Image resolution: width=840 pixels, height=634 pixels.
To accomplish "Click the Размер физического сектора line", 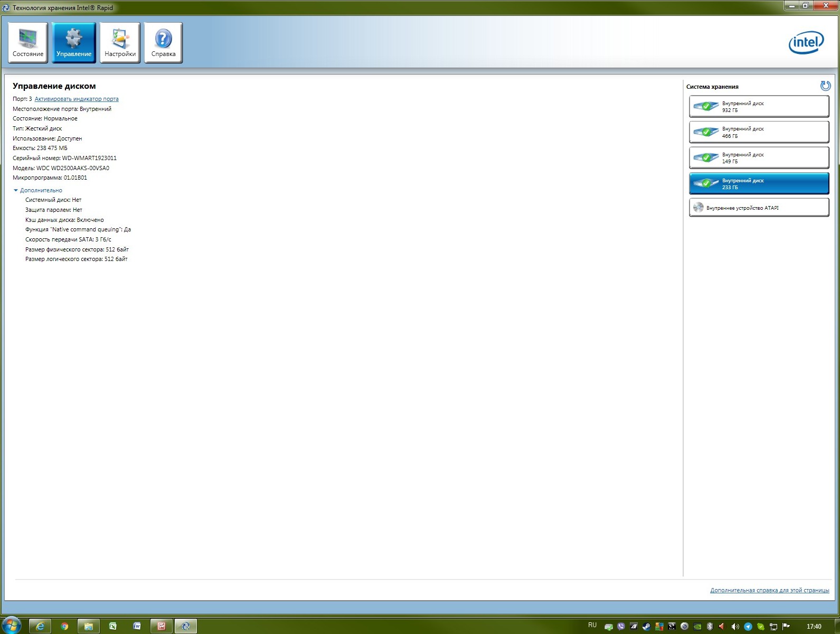I will [x=77, y=249].
